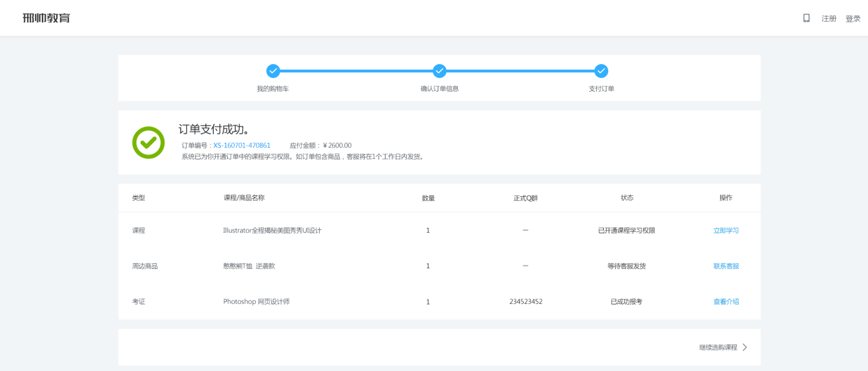Image resolution: width=868 pixels, height=371 pixels.
Task: Click the chevron arrow beside 继续选购课程
Action: click(745, 347)
